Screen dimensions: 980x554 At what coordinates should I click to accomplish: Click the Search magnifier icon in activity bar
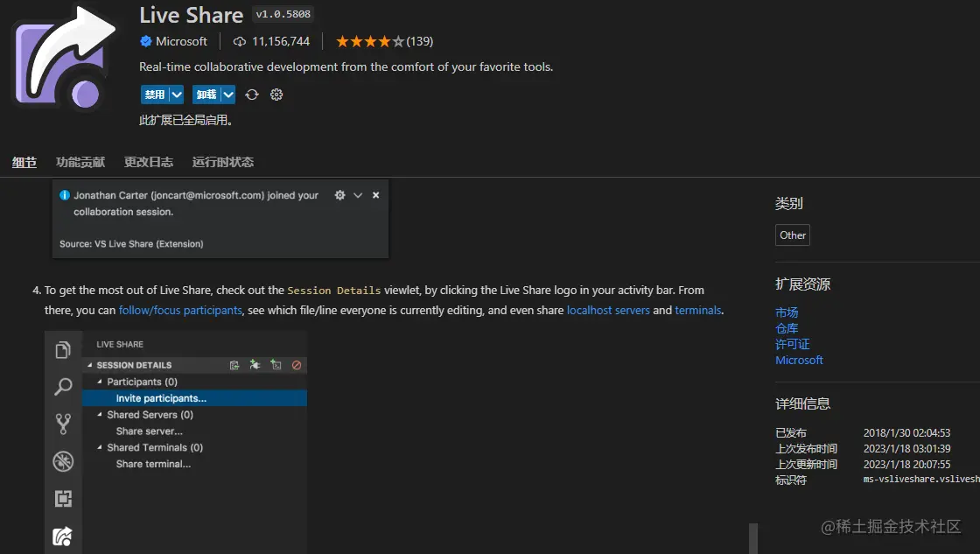coord(63,387)
